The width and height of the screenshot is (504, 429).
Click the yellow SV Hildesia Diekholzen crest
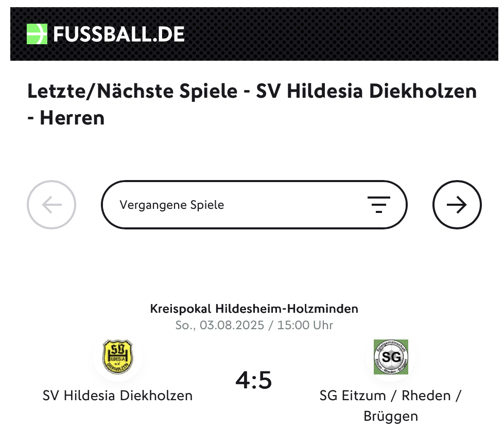point(118,357)
